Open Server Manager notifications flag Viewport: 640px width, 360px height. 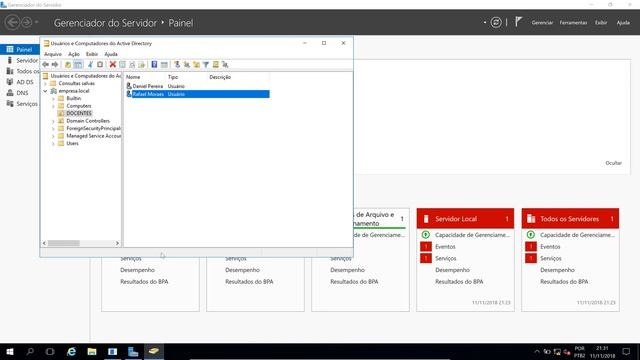pos(518,22)
